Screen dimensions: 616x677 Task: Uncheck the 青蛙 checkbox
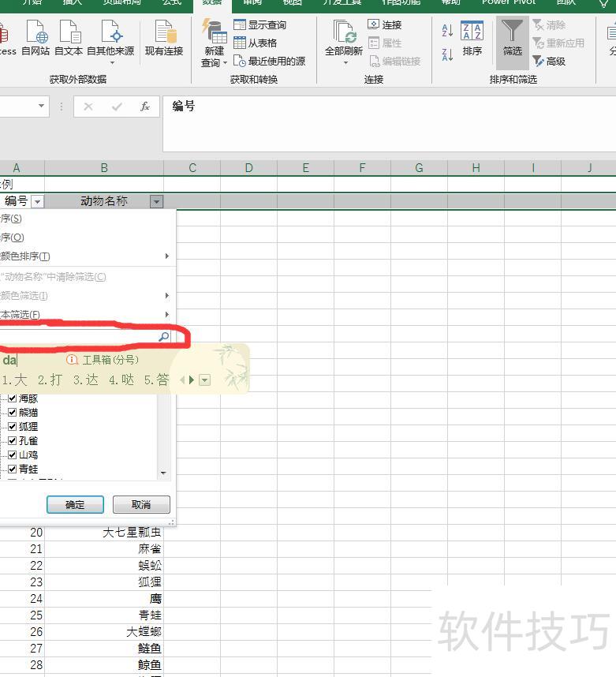coord(12,469)
